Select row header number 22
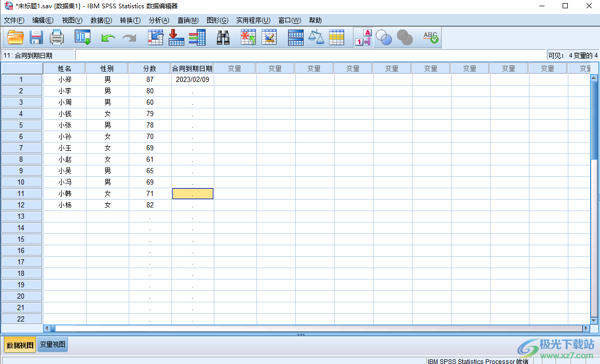Image resolution: width=600 pixels, height=364 pixels. (21, 319)
